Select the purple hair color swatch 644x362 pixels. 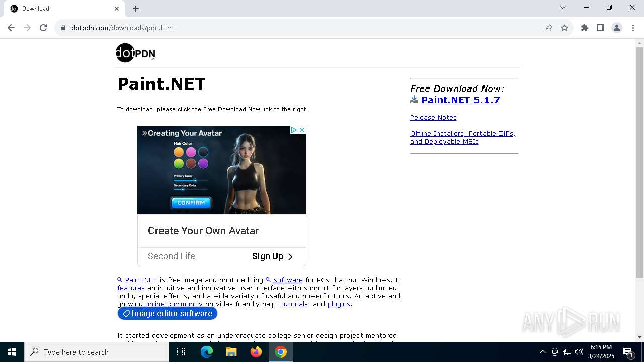tap(203, 164)
